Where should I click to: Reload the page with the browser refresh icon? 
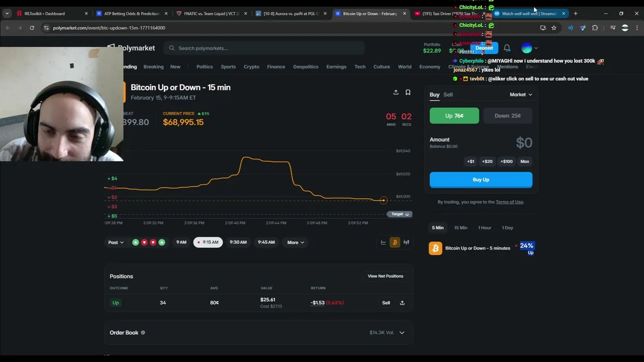point(32,28)
